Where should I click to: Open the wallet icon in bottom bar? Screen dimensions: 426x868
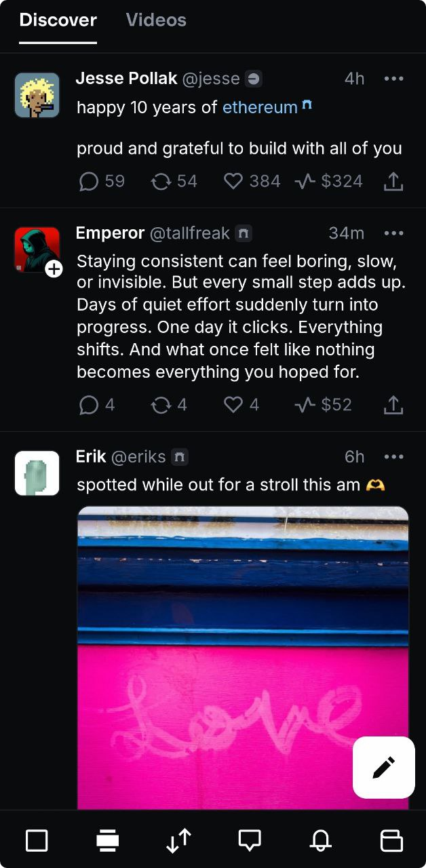[x=391, y=841]
